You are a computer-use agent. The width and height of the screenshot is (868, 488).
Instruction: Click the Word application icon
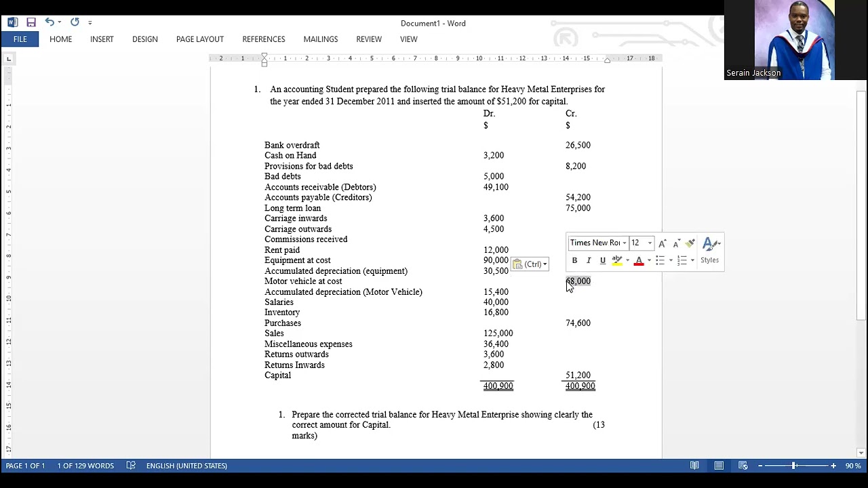[12, 22]
